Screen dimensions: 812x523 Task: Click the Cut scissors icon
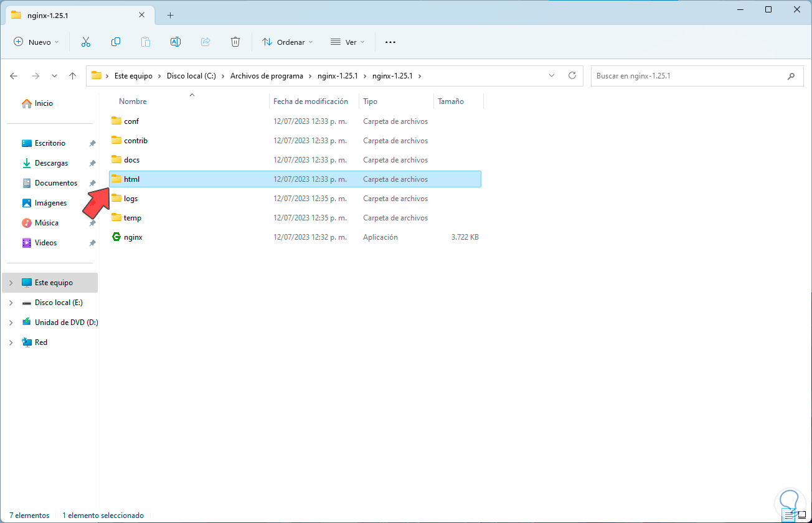(86, 42)
